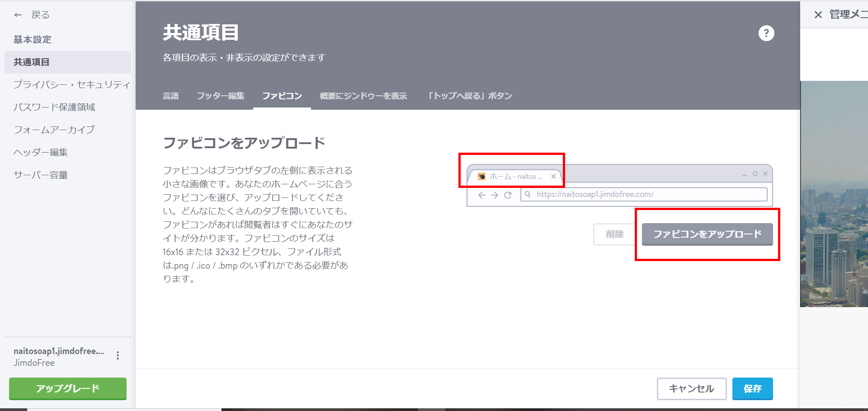The image size is (868, 411).
Task: Switch to the 言語 tab
Action: point(171,96)
